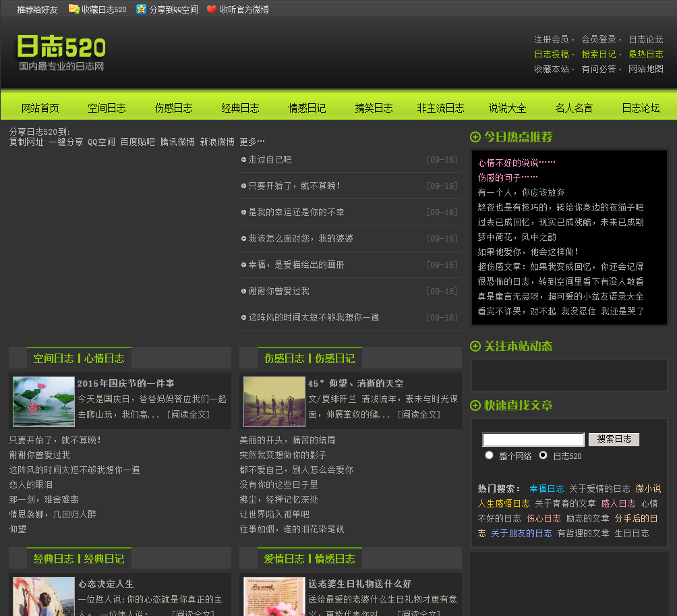Open the hot item 梦中荷花，风中之韵

517,237
